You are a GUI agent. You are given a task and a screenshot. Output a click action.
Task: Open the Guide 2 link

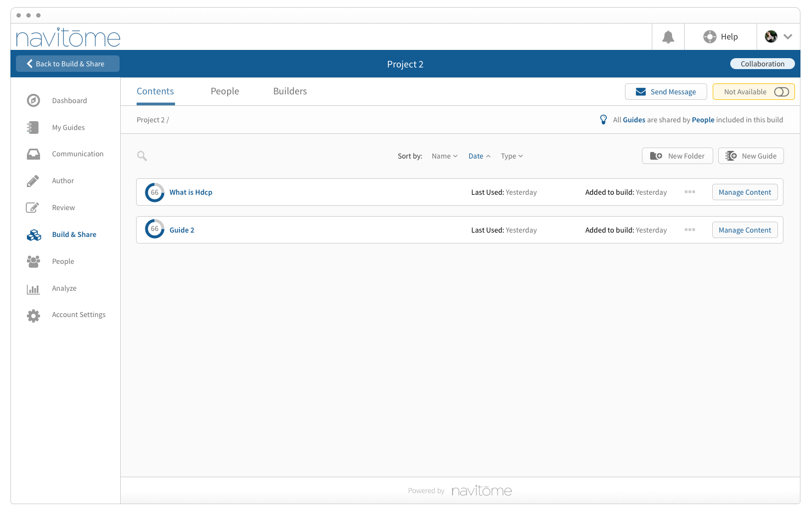click(x=182, y=230)
